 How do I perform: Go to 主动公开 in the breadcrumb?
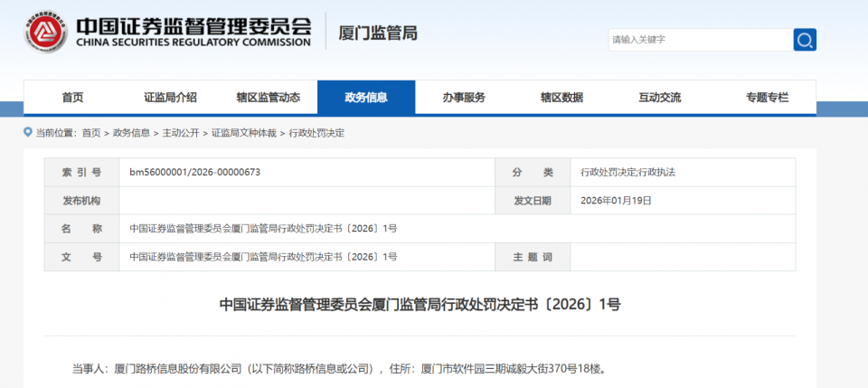tap(181, 133)
